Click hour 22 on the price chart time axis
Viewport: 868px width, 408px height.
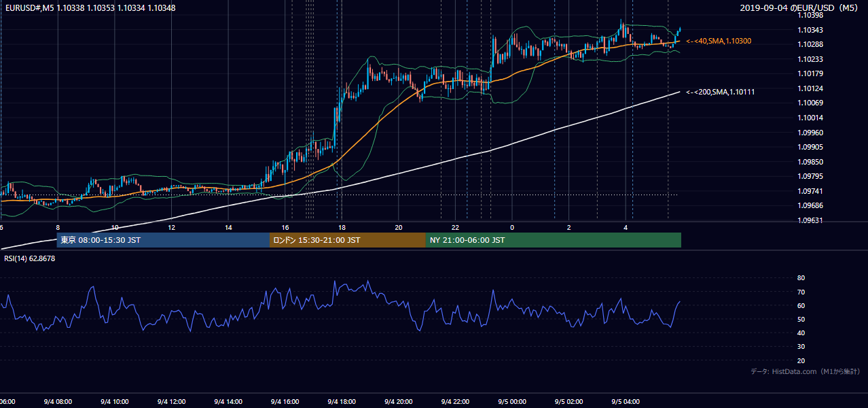[455, 228]
